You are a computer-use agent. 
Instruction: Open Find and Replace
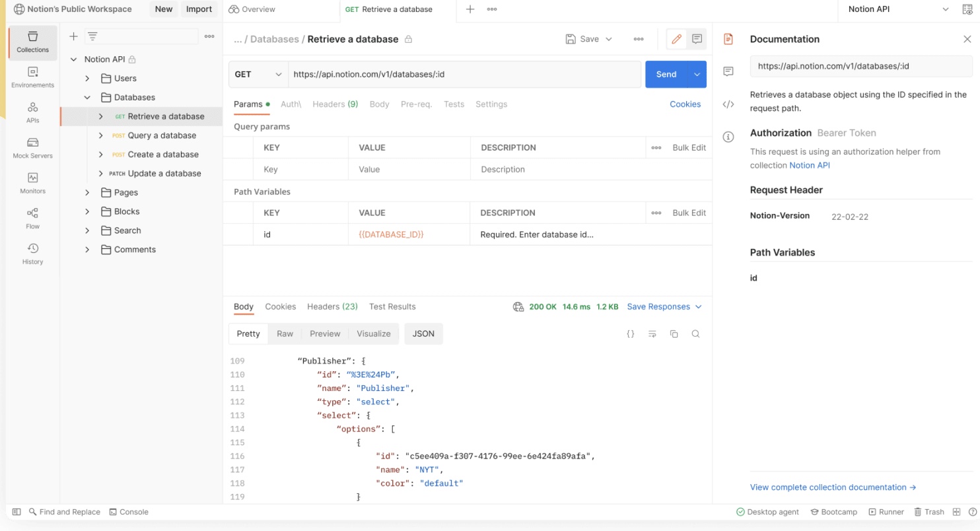[65, 511]
